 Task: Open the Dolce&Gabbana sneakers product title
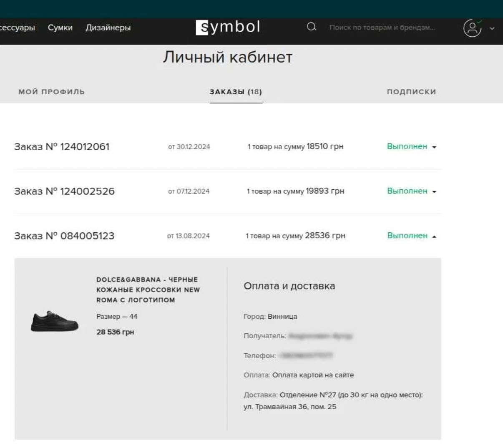click(x=148, y=289)
